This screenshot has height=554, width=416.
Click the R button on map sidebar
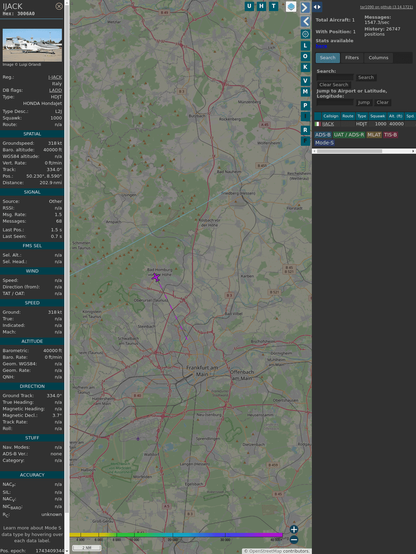click(x=305, y=130)
